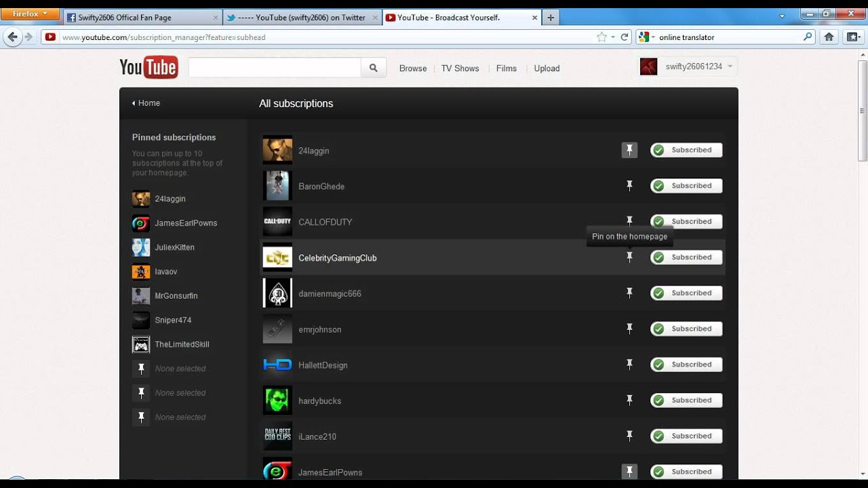Click the URL address bar
This screenshot has height=488, width=868.
pyautogui.click(x=325, y=37)
